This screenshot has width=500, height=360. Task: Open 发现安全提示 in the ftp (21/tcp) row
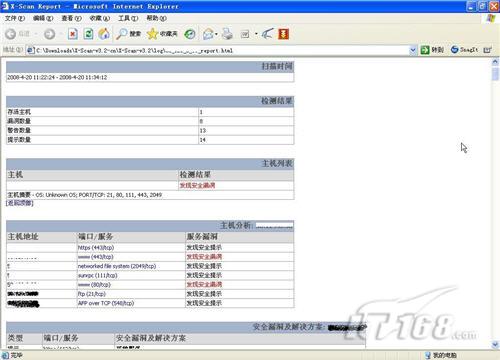204,294
